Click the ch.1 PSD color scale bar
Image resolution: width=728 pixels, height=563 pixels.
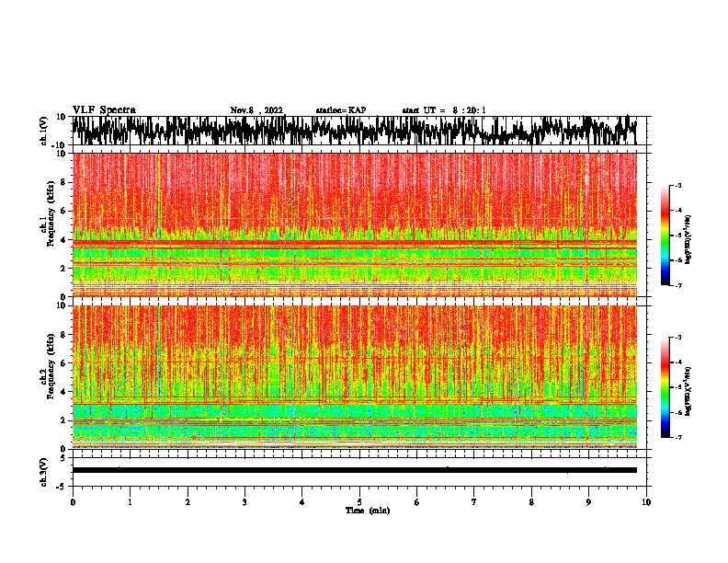tap(665, 236)
